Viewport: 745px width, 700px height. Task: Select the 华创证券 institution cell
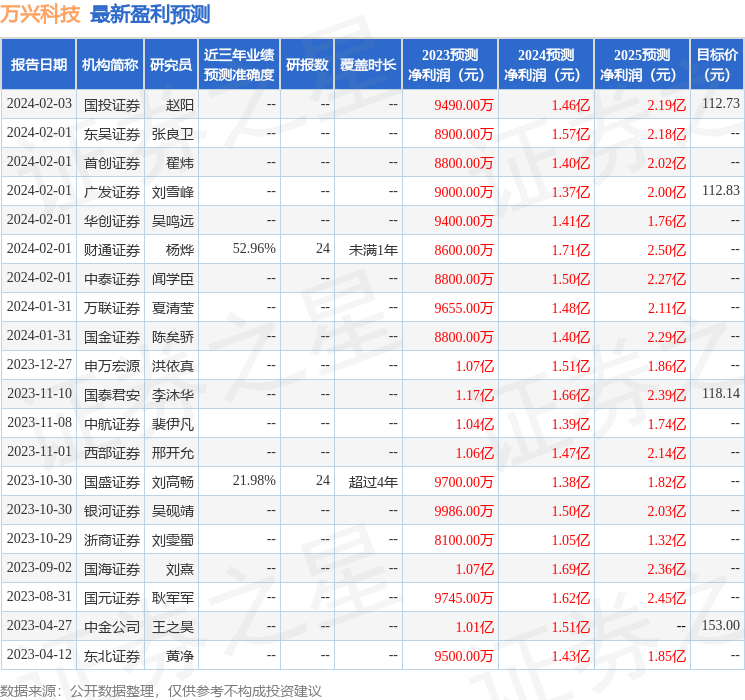pos(112,221)
